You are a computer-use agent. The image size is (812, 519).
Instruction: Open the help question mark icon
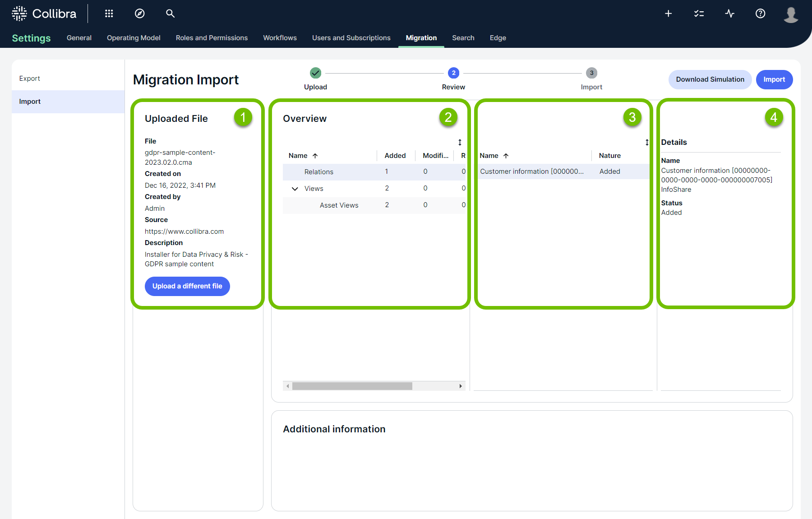click(x=760, y=14)
